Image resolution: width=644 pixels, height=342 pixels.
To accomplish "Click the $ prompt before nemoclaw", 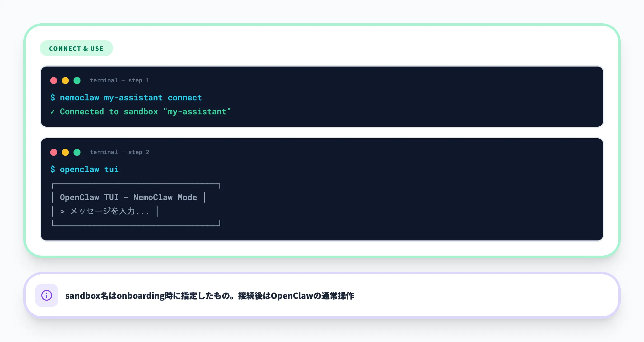I will click(52, 97).
